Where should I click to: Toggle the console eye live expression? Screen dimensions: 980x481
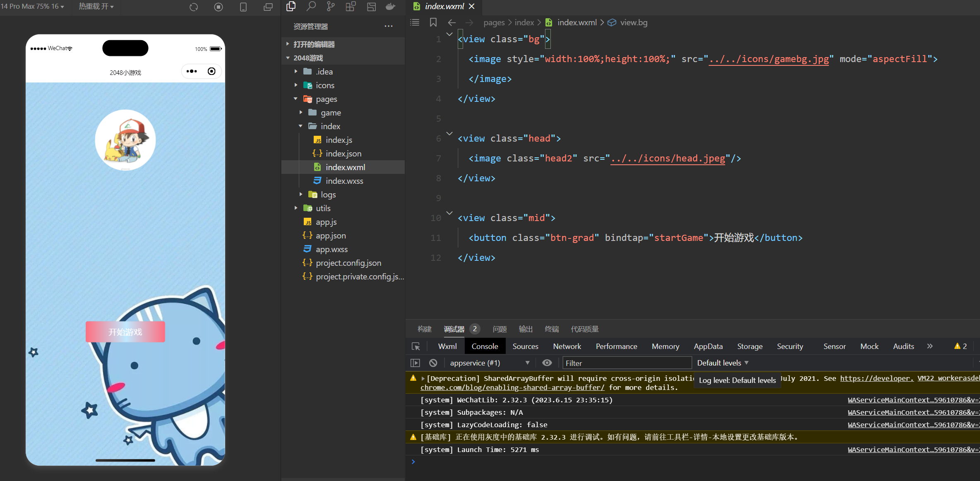coord(547,363)
